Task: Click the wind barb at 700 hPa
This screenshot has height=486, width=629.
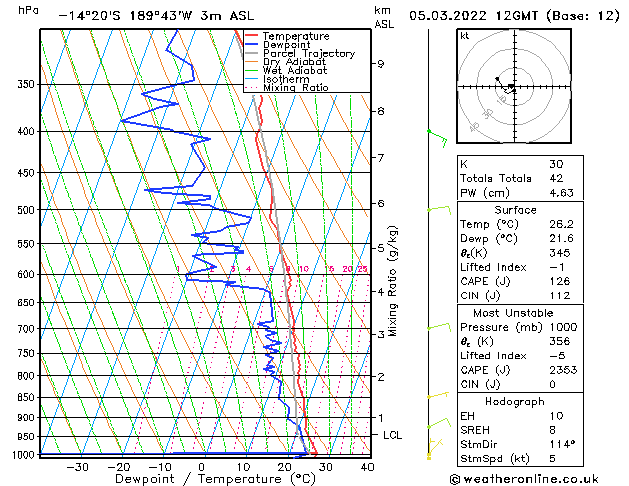Action: point(438,327)
